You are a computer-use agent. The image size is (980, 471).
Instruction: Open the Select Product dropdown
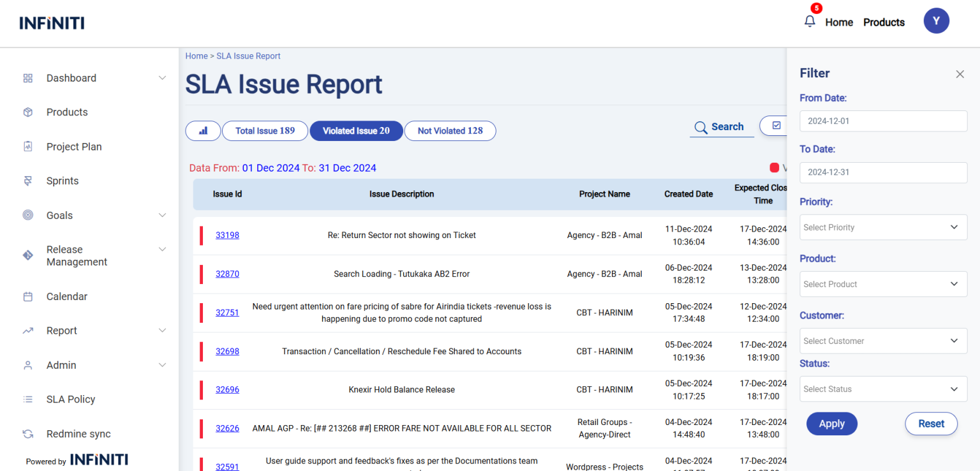coord(883,284)
